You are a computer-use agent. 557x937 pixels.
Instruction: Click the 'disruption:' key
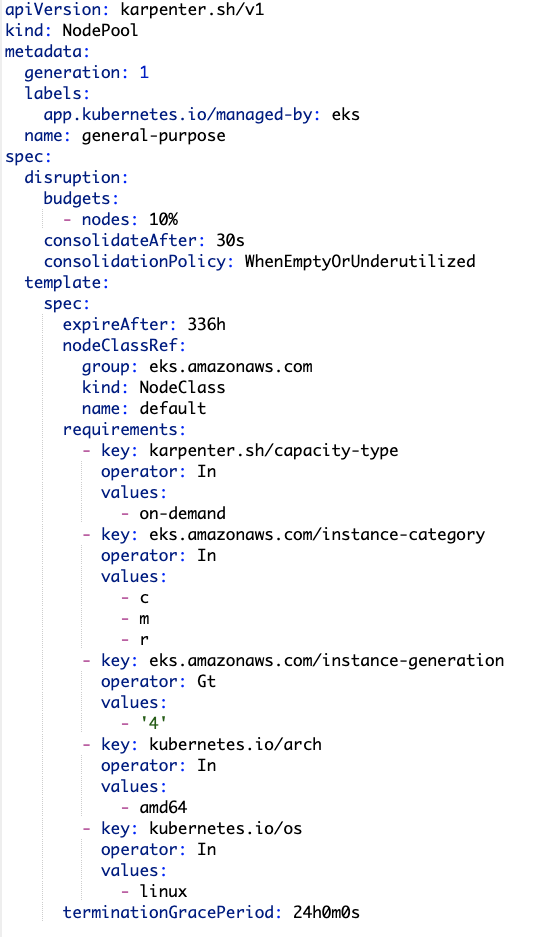76,177
